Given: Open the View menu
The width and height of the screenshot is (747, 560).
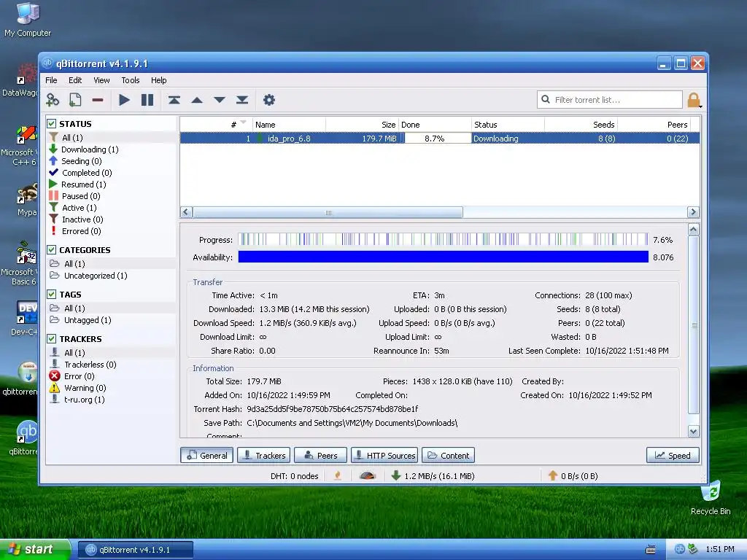Looking at the screenshot, I should pyautogui.click(x=101, y=80).
